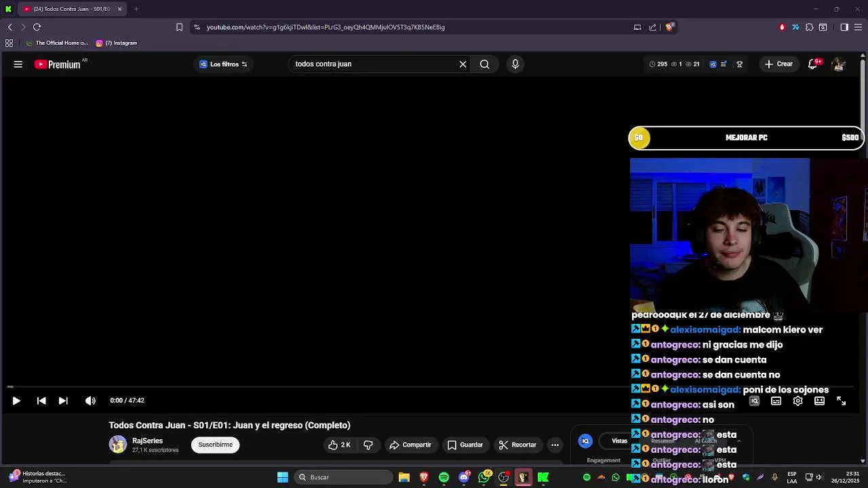Screen dimensions: 868x488
Task: Open browser extensions puzzle icon
Action: pyautogui.click(x=809, y=27)
